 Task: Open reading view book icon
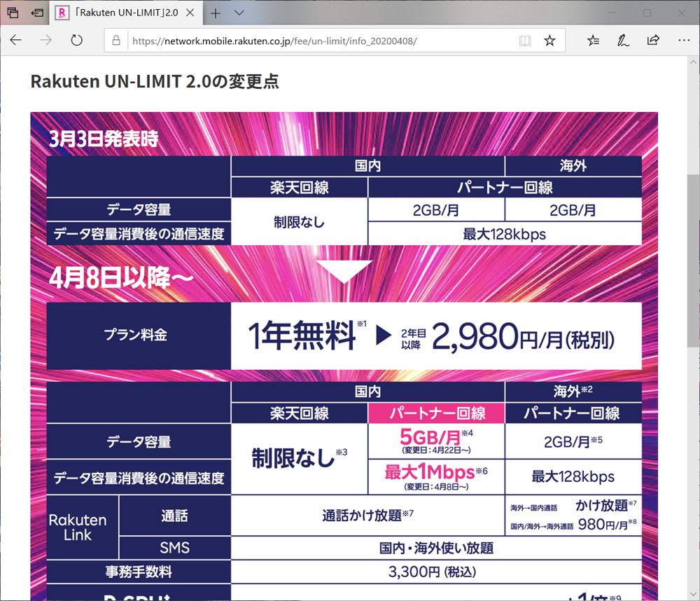[x=525, y=41]
